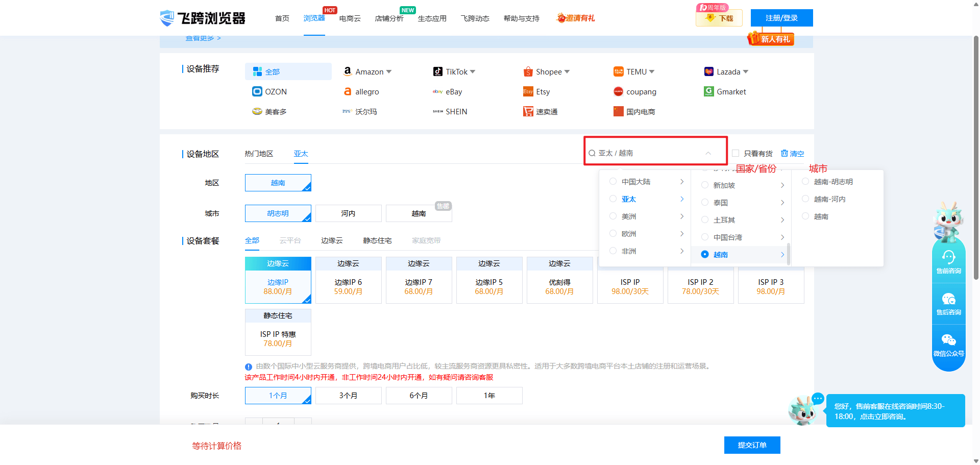The height and width of the screenshot is (465, 980).
Task: Click the clear filters trash icon
Action: pyautogui.click(x=785, y=153)
